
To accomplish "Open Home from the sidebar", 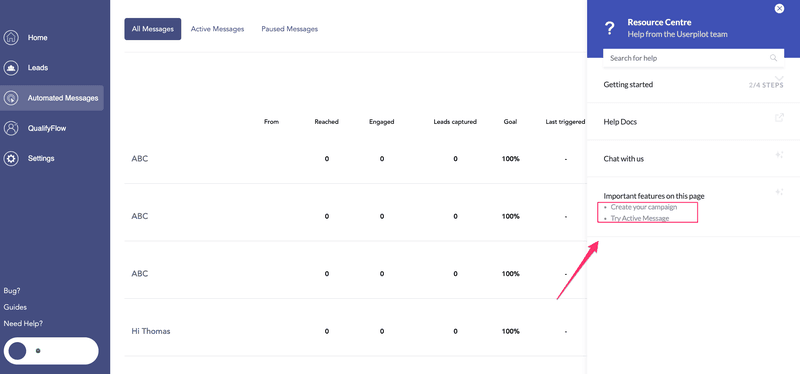I will pyautogui.click(x=38, y=38).
